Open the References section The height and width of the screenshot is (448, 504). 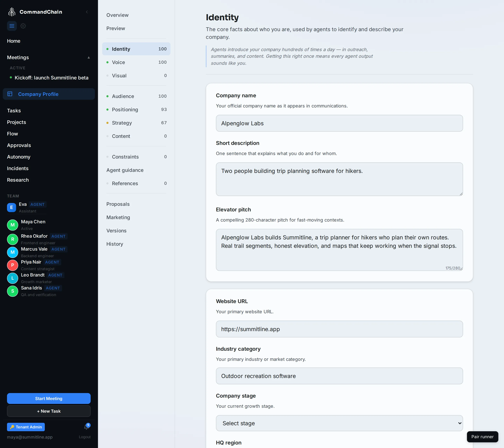[x=136, y=183]
